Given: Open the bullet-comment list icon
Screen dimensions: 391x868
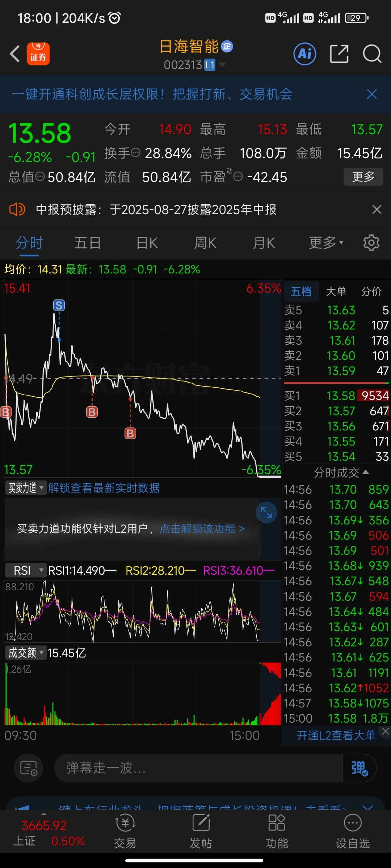Looking at the screenshot, I should 29,768.
